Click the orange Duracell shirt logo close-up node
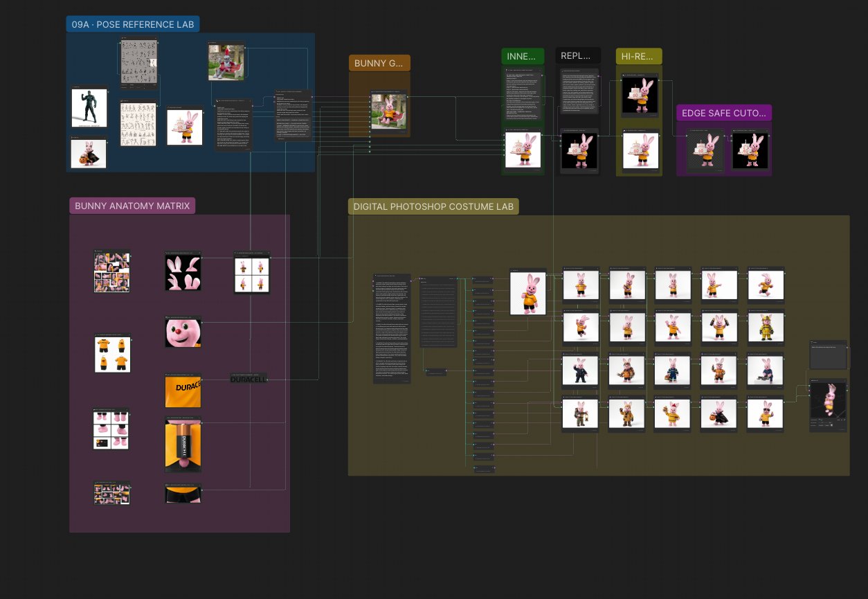868x599 pixels. point(183,391)
